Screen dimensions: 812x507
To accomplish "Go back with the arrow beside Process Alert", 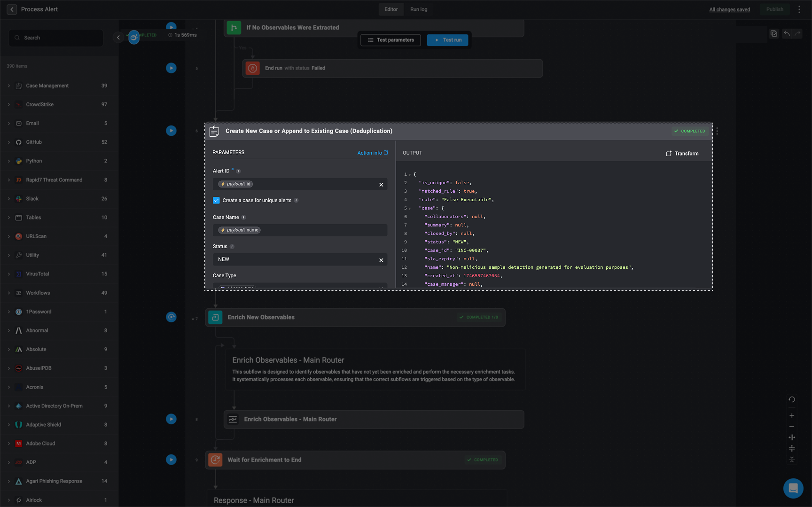I will click(12, 9).
